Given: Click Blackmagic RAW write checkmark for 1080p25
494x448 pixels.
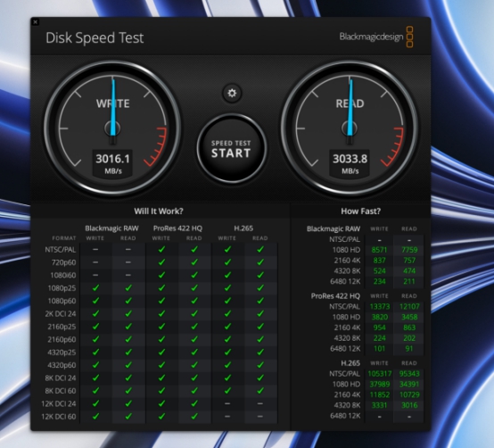Looking at the screenshot, I should (95, 288).
